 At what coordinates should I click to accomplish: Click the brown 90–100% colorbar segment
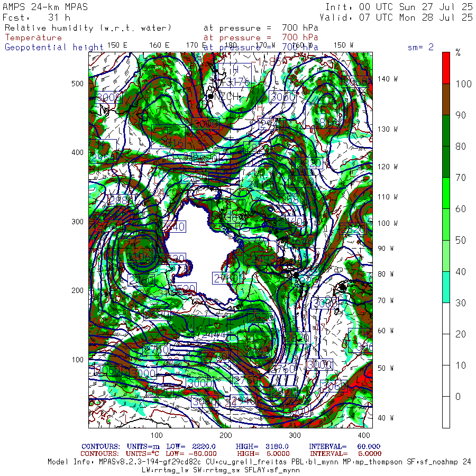click(446, 99)
